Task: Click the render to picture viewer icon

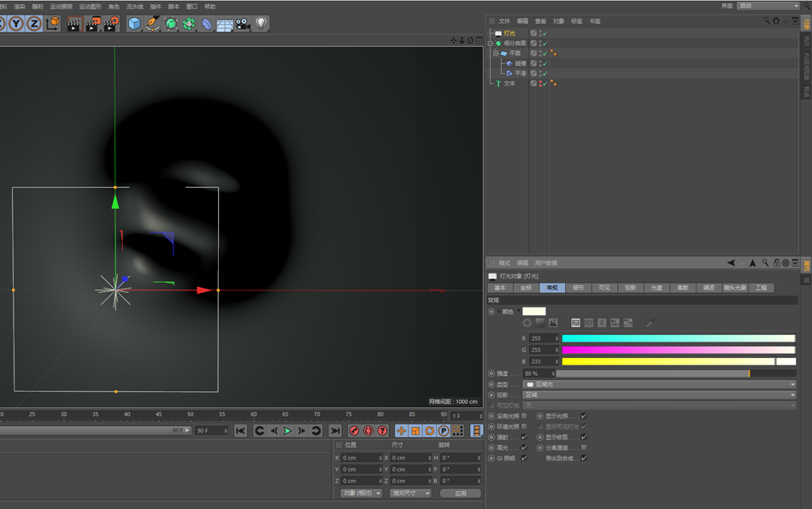Action: point(92,24)
